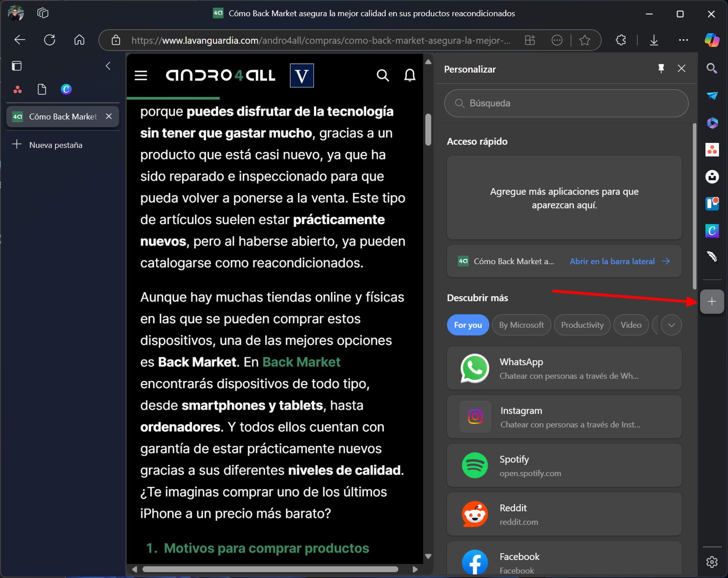Screen dimensions: 728x578
Task: Open the white round face sidebar app
Action: [712, 177]
